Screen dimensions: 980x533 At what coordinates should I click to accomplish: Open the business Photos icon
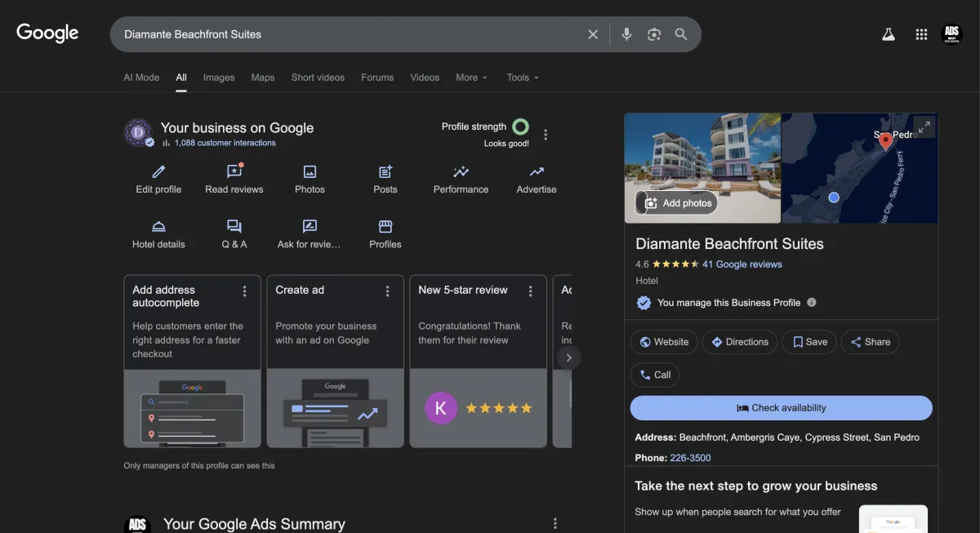[x=310, y=171]
